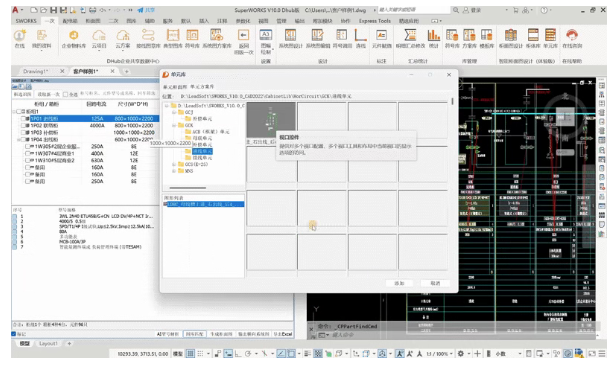The width and height of the screenshot is (613, 369).
Task: Open 模板库 in the library management group
Action: 486,36
